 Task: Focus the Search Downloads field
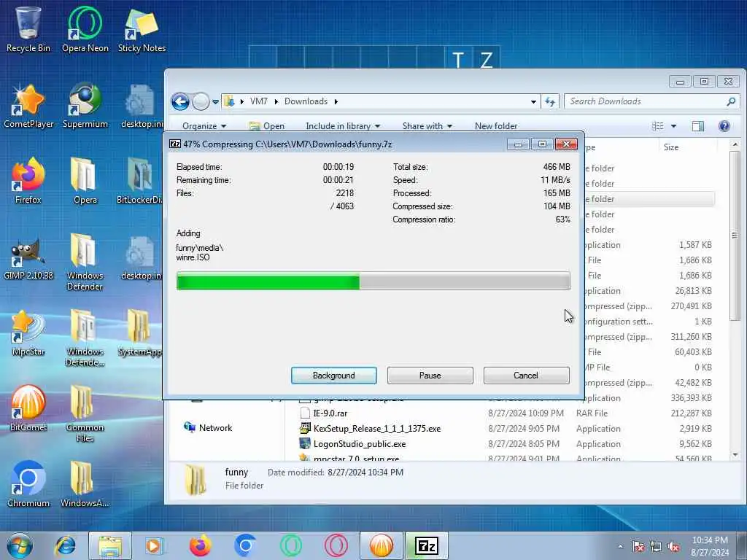tap(651, 101)
